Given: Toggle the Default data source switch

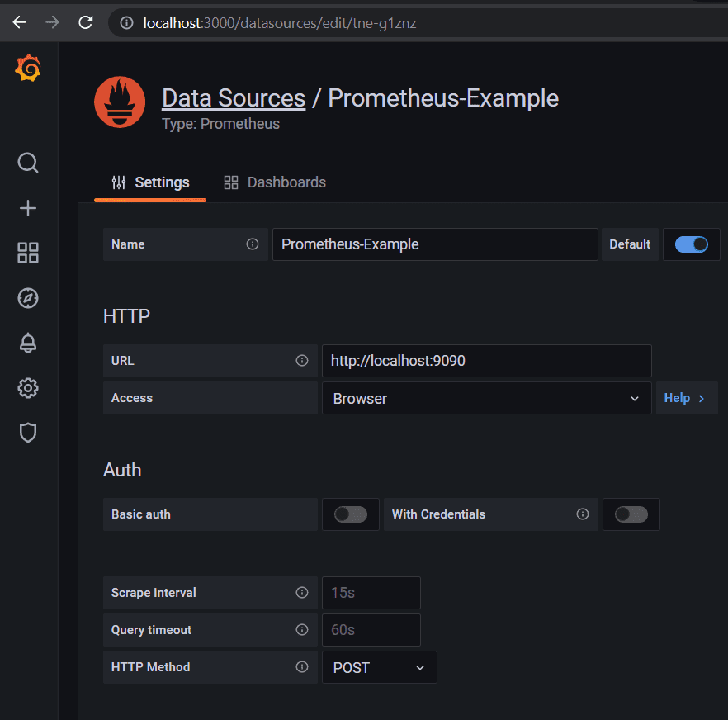Looking at the screenshot, I should point(691,244).
